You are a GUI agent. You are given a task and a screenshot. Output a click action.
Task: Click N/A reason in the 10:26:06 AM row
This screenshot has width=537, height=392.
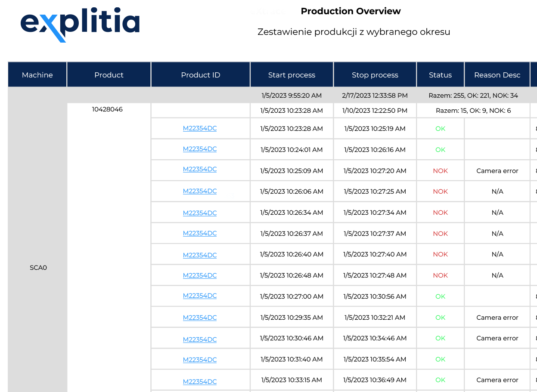pos(497,191)
